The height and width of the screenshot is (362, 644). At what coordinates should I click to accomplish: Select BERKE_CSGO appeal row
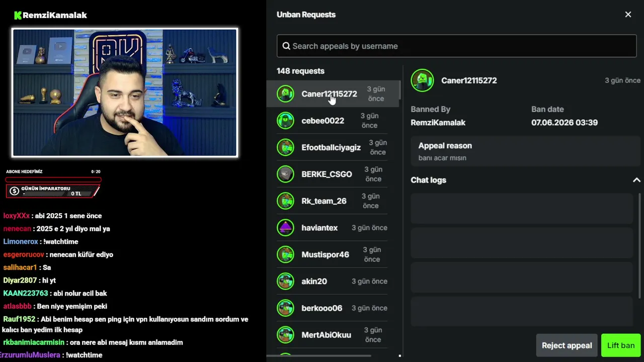(x=332, y=174)
